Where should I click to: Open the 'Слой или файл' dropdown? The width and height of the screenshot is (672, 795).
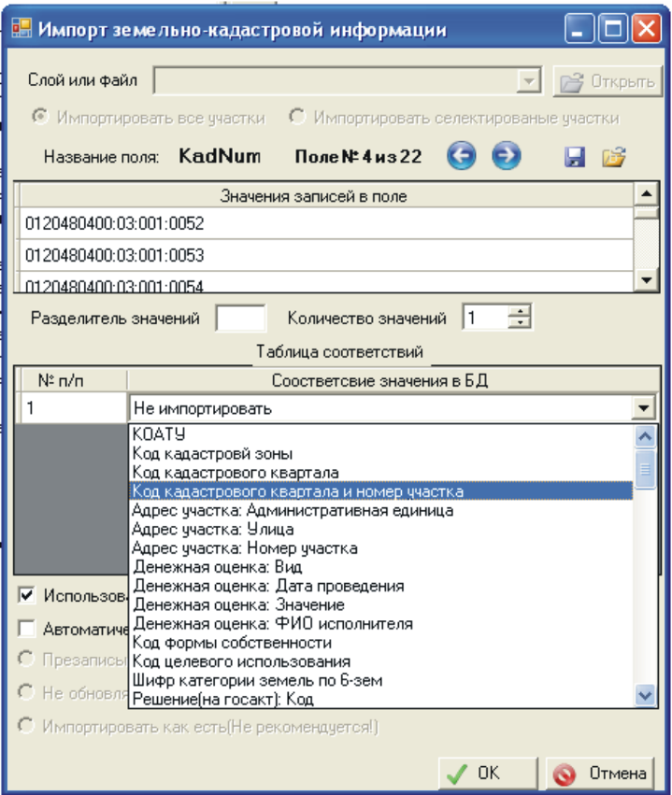[530, 81]
